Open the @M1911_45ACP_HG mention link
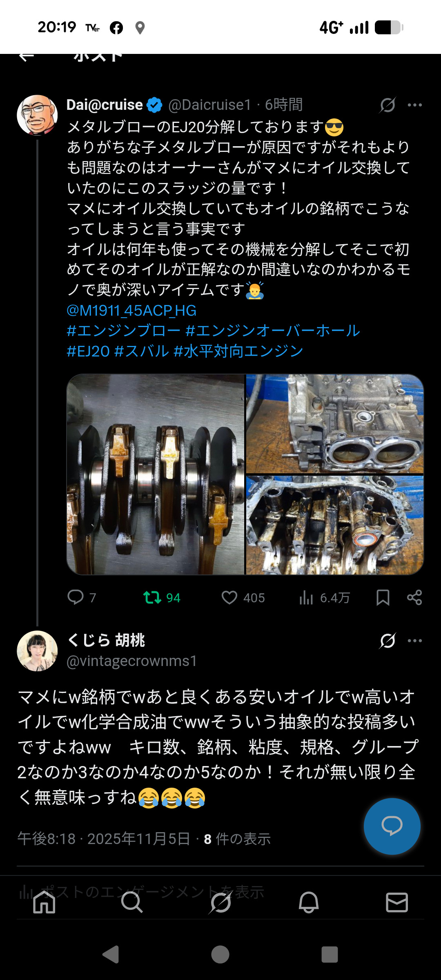 [x=131, y=311]
